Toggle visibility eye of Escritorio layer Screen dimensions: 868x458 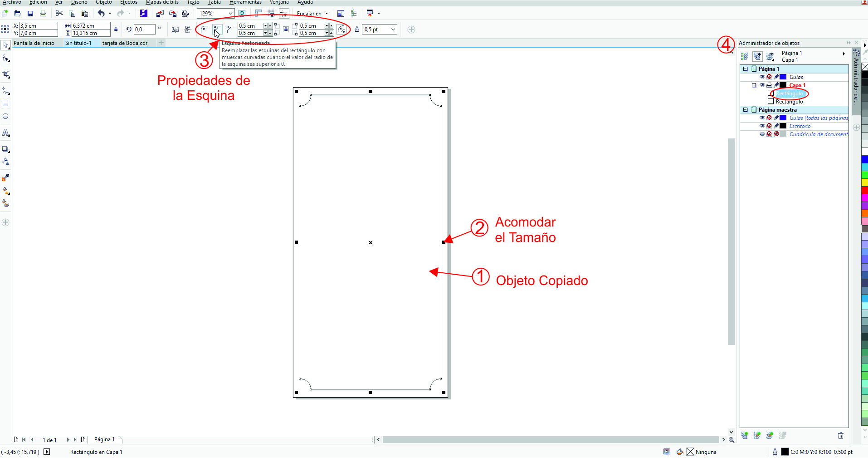(762, 126)
